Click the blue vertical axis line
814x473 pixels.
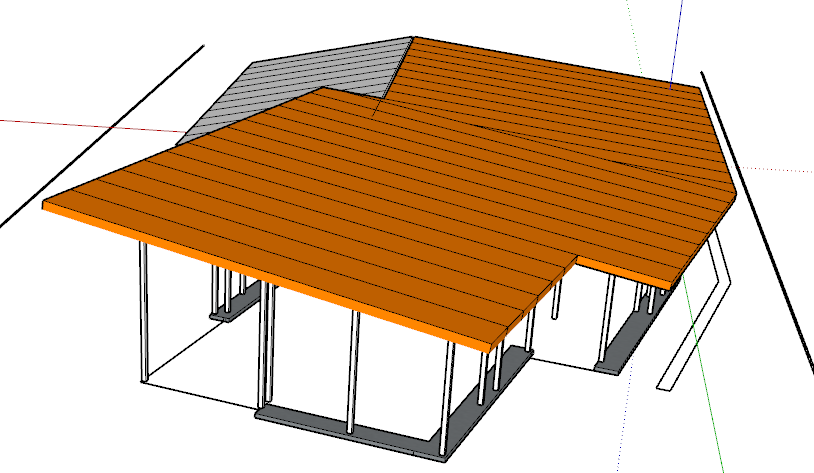coord(676,44)
